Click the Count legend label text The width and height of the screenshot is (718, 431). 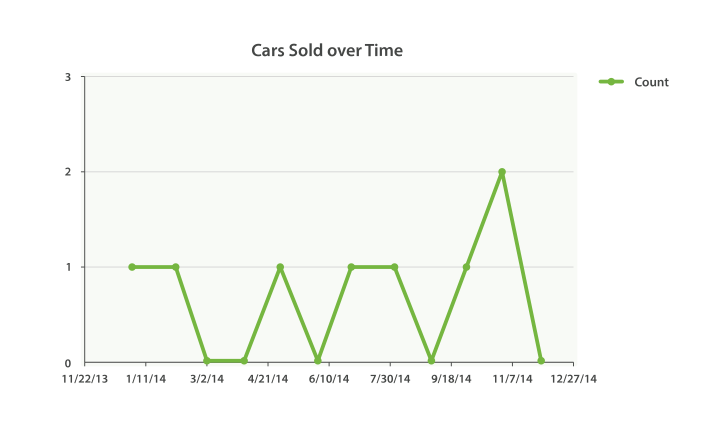pyautogui.click(x=651, y=82)
